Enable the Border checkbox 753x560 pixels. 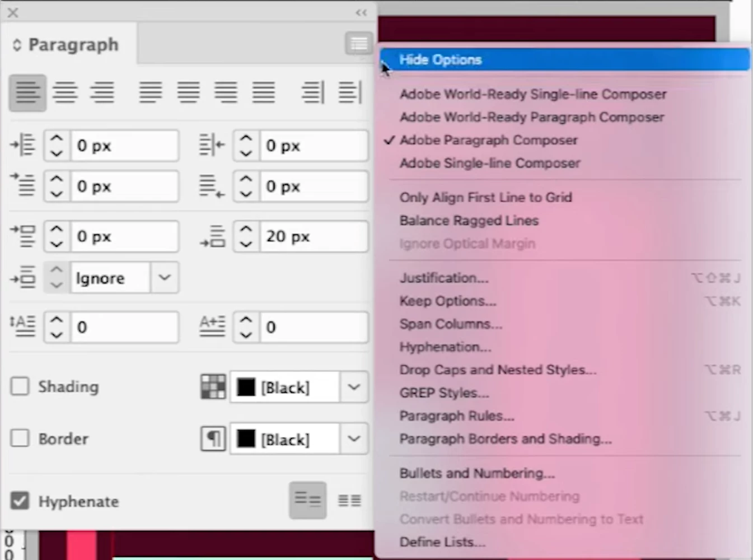[20, 438]
